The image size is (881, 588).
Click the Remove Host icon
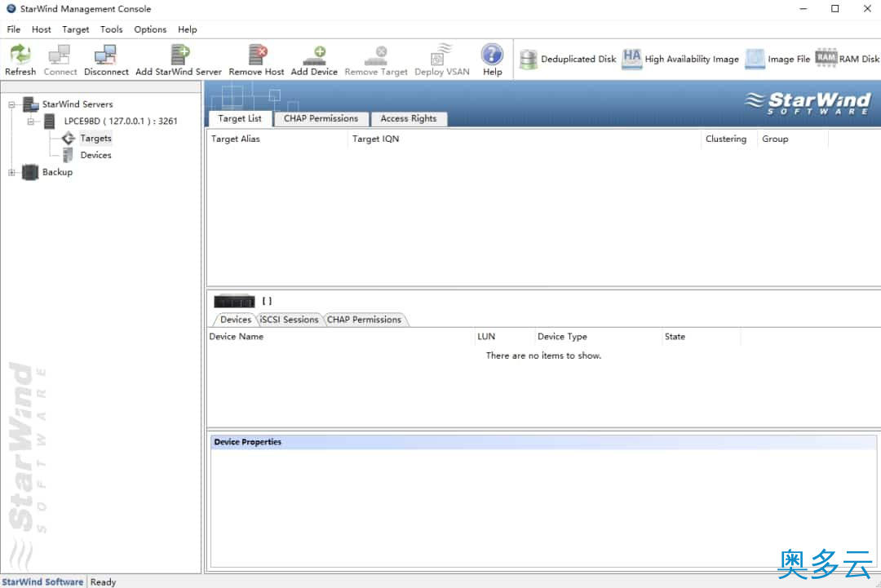click(257, 55)
